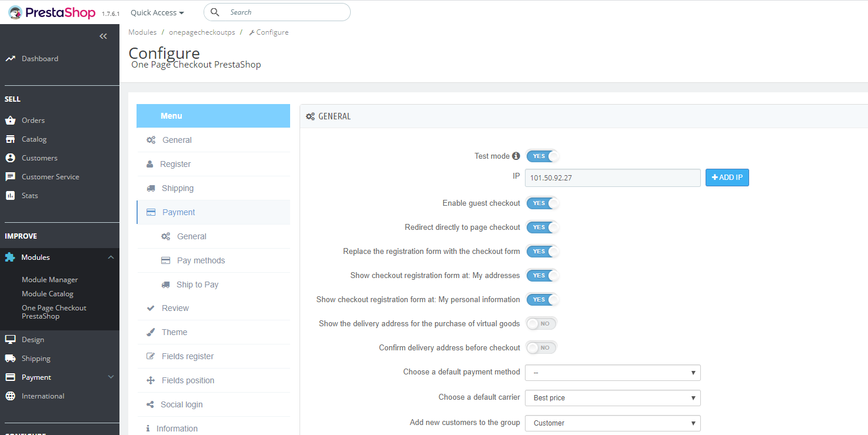The width and height of the screenshot is (868, 435).
Task: Click the Modules puzzle piece icon
Action: click(10, 257)
